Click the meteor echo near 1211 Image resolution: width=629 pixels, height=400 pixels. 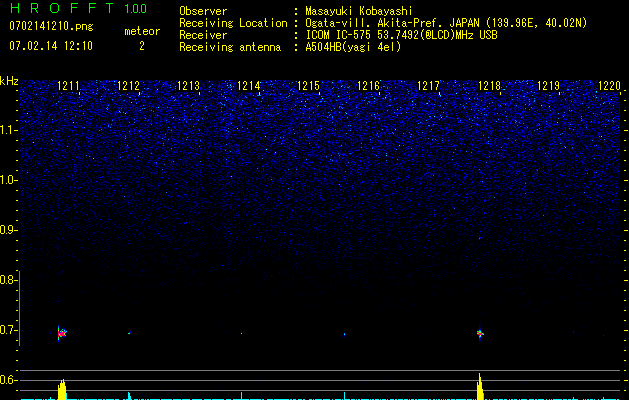tap(62, 333)
